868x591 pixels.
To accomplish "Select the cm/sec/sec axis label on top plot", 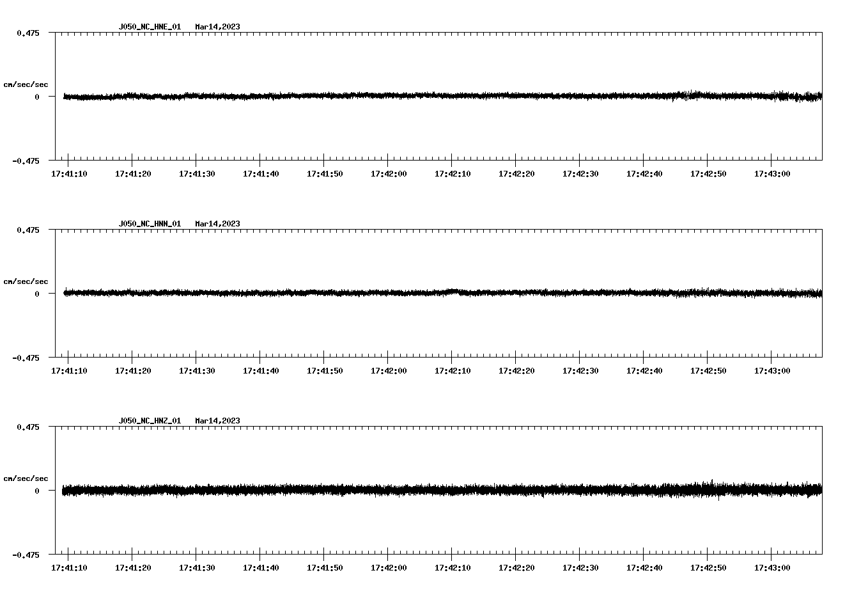I will pyautogui.click(x=27, y=84).
